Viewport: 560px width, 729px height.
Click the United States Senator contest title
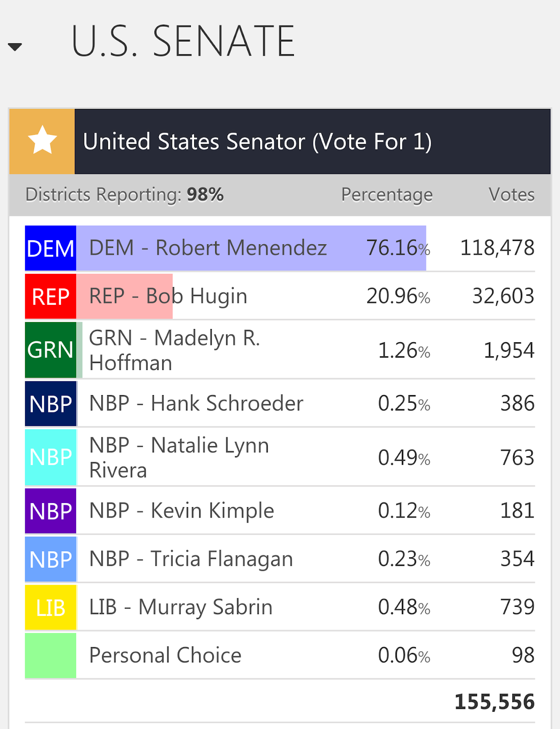coord(257,141)
